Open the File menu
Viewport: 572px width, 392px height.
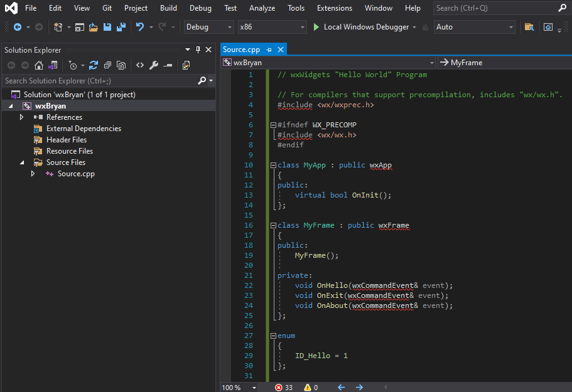tap(31, 8)
